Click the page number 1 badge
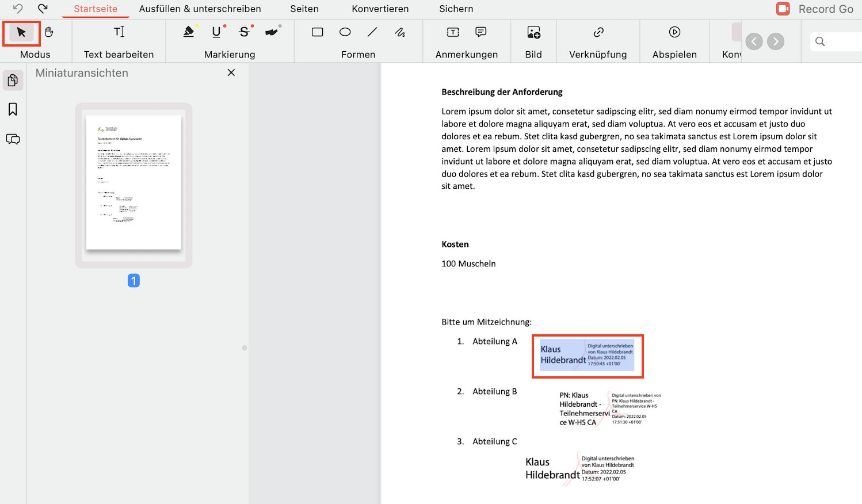 coord(134,281)
